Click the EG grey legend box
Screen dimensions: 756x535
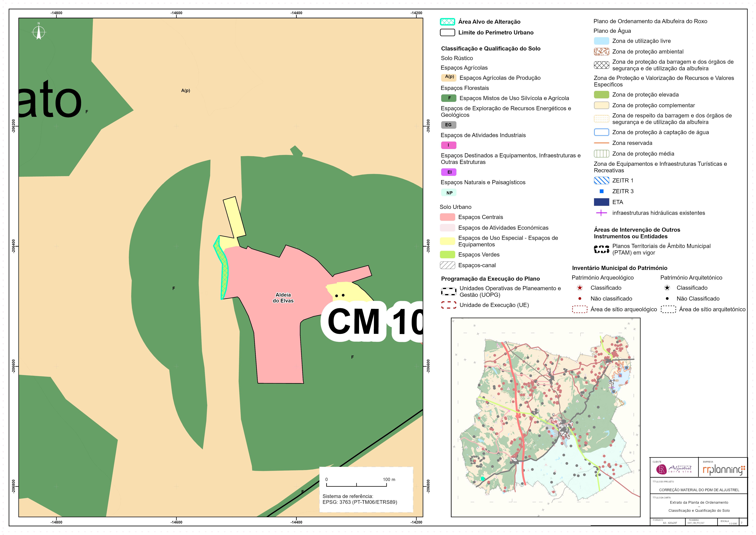(448, 125)
